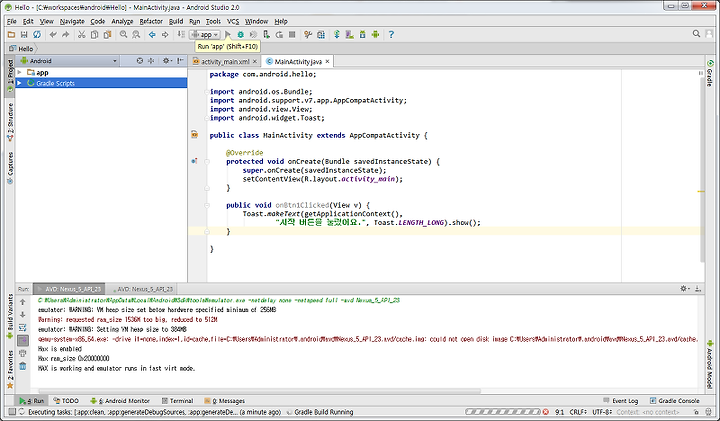Toggle the Structure tool window side tab

pos(10,122)
